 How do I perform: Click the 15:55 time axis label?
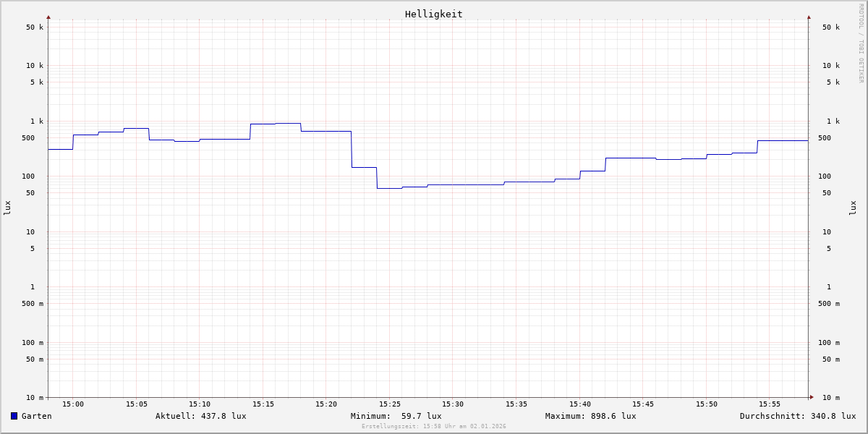pyautogui.click(x=770, y=404)
